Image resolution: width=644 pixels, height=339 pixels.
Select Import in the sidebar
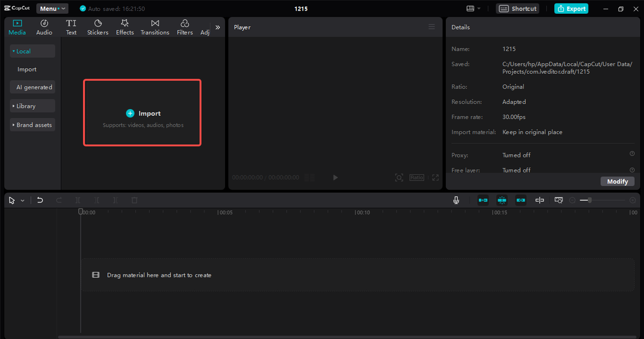pyautogui.click(x=27, y=69)
